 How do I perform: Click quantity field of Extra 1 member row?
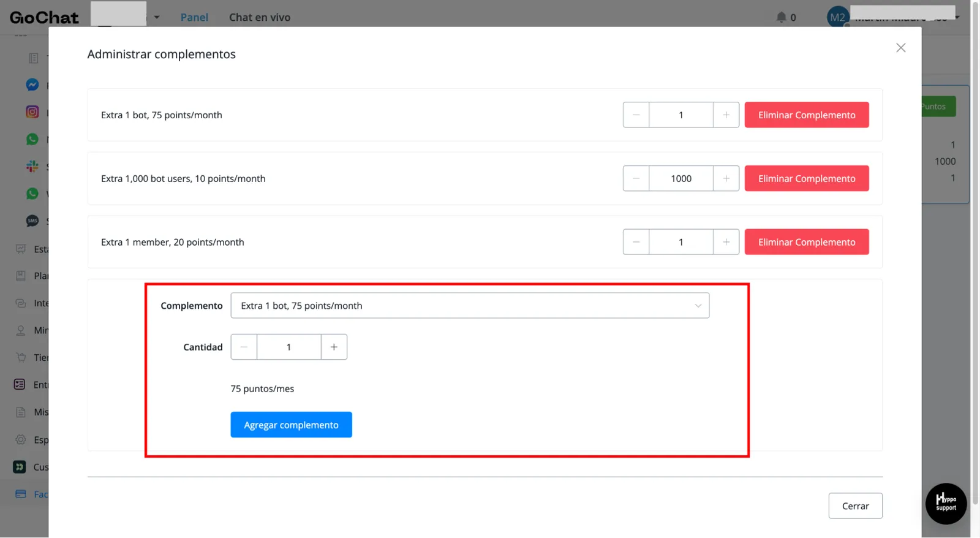point(681,242)
